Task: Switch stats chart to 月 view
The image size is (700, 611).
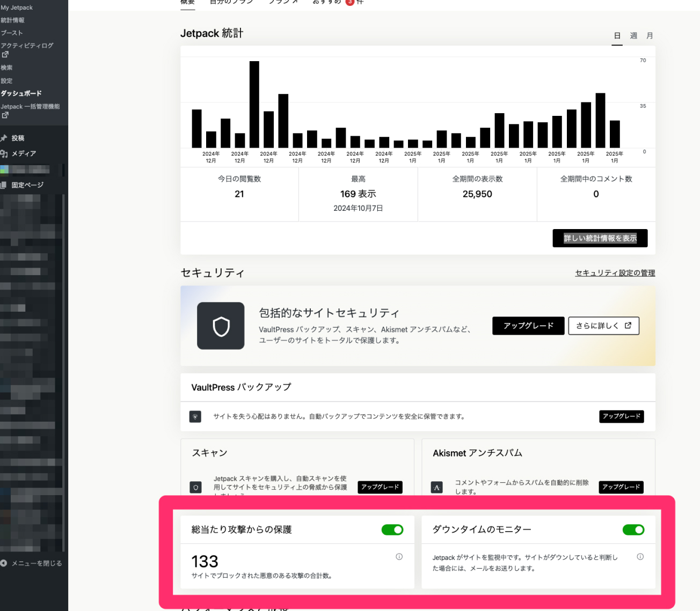Action: 650,35
